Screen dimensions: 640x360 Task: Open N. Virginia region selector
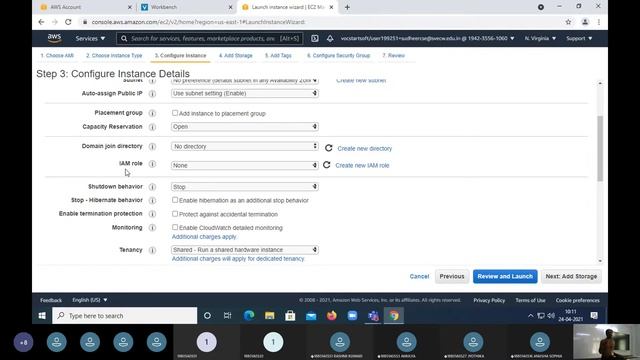(x=540, y=38)
